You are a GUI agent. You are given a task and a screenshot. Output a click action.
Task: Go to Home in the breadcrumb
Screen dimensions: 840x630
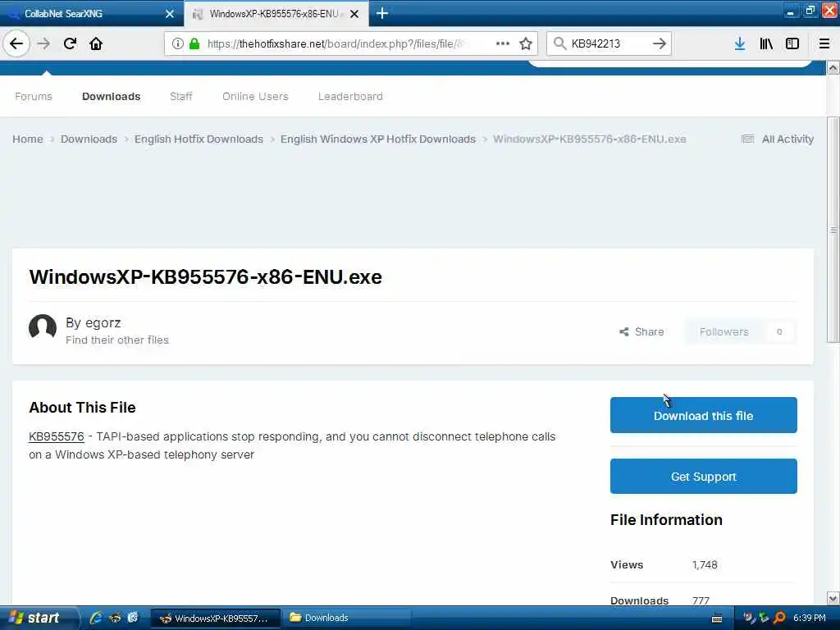click(x=28, y=139)
